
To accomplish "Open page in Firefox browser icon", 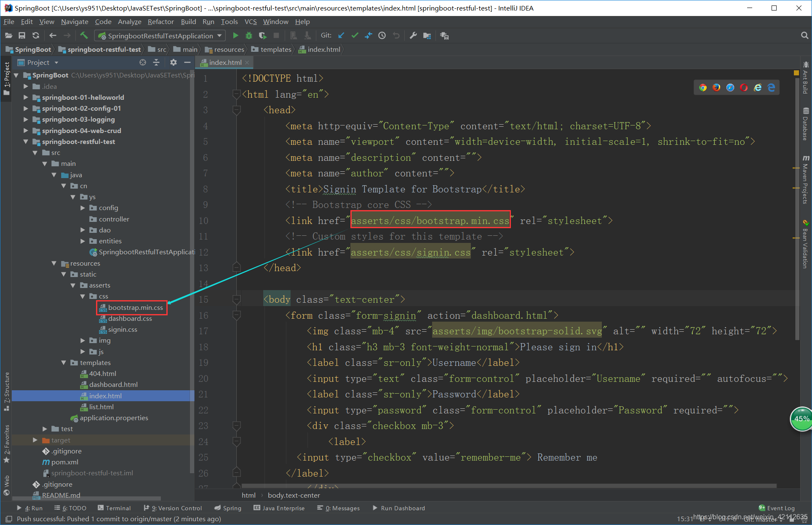I will point(716,88).
